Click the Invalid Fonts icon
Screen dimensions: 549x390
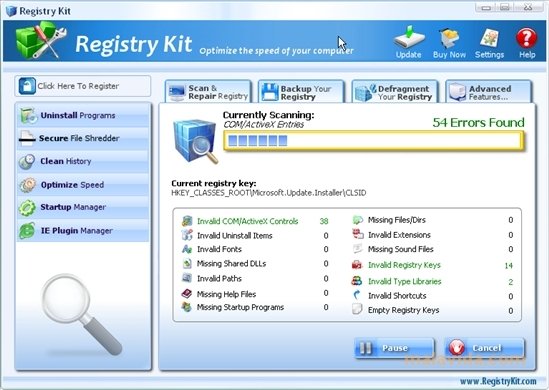pyautogui.click(x=187, y=249)
